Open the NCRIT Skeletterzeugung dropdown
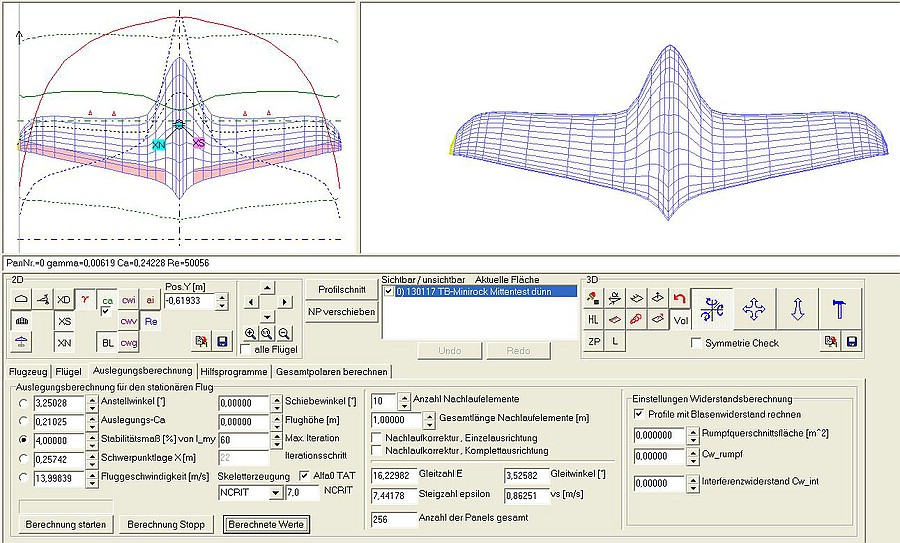Image resolution: width=900 pixels, height=543 pixels. [x=276, y=493]
